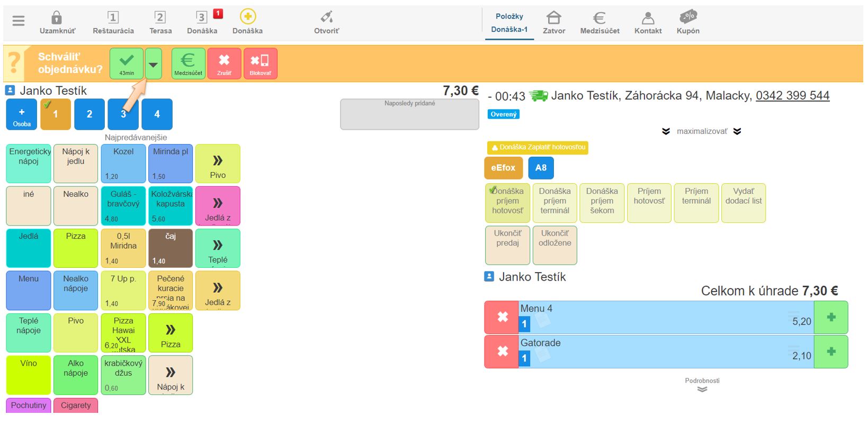Image resolution: width=868 pixels, height=424 pixels.
Task: Select Donáška príjem hotovosť payment option
Action: tap(507, 203)
